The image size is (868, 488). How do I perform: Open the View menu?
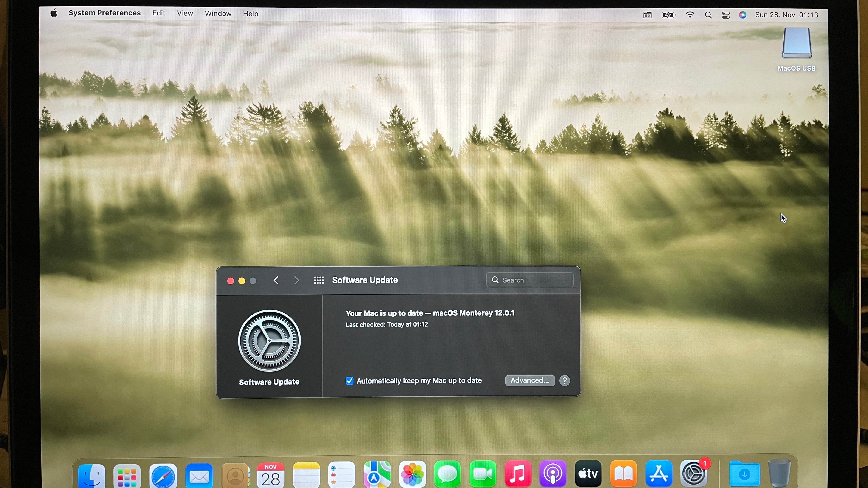click(185, 14)
